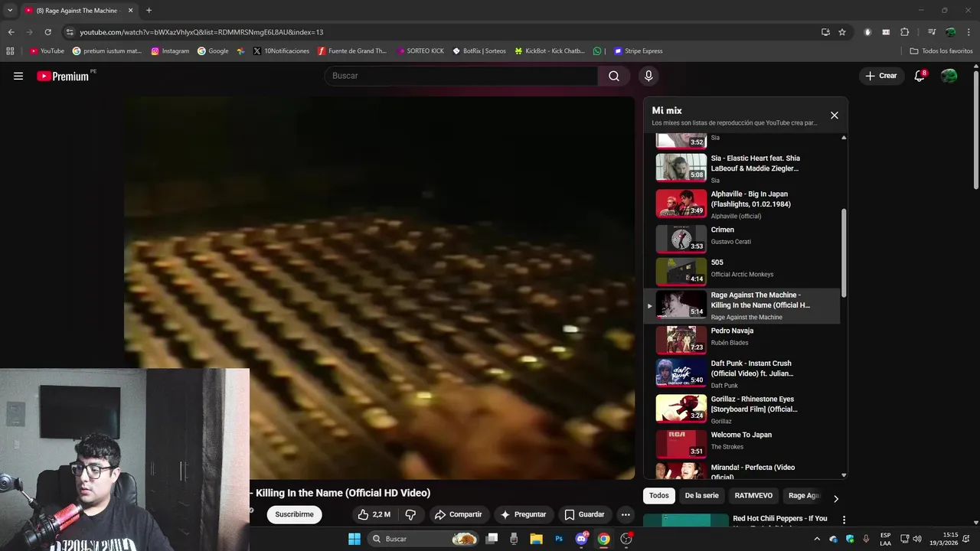Open the Instagram bookmark
Screen dimensions: 980x551
click(170, 51)
